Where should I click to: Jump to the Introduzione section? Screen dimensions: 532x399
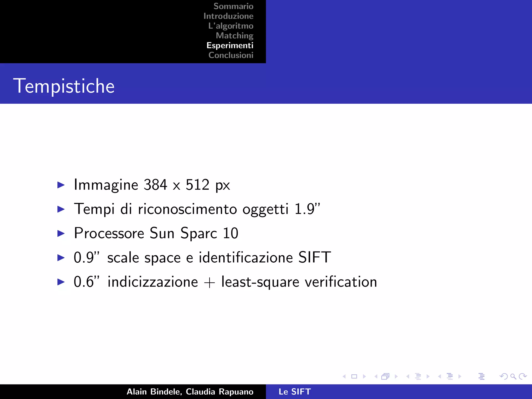tap(228, 16)
